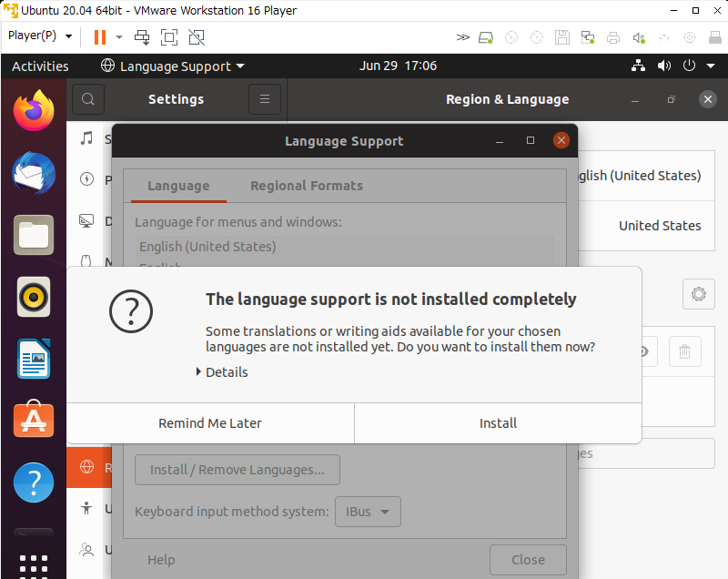Image resolution: width=728 pixels, height=579 pixels.
Task: Open the Language Support app menu
Action: pos(172,66)
